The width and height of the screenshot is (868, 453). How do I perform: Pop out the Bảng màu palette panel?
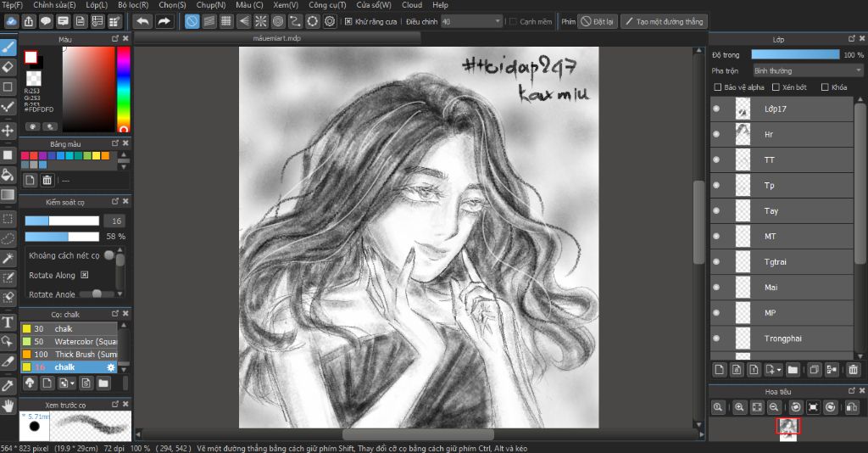pos(115,143)
